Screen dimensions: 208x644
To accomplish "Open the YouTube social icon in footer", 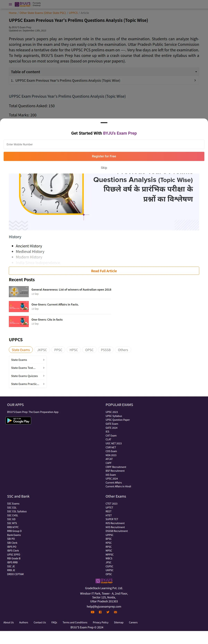I will 92,612.
